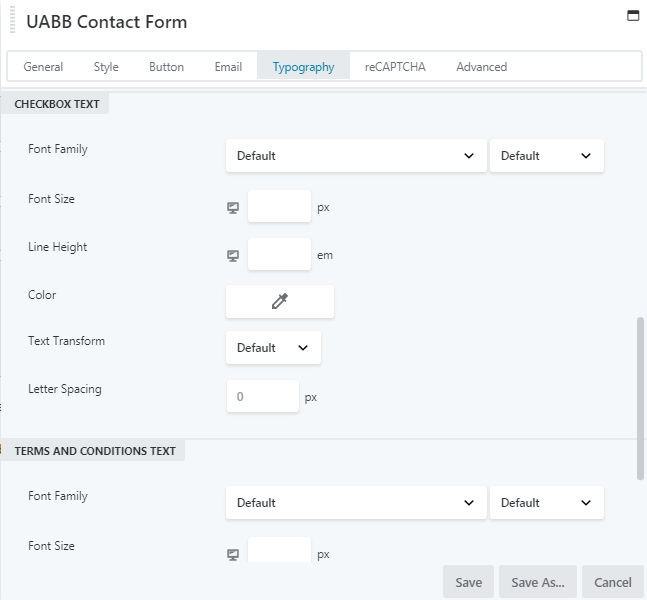Expand the Text Transform dropdown

click(273, 348)
